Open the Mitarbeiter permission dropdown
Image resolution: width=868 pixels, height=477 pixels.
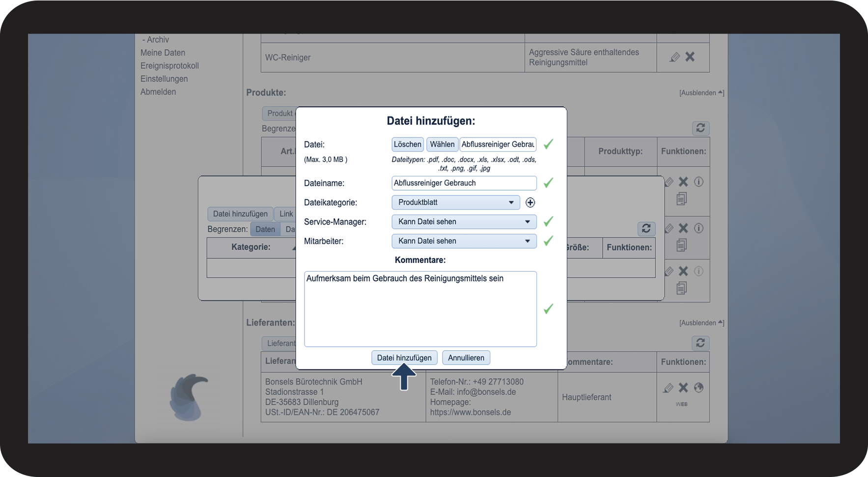click(464, 241)
